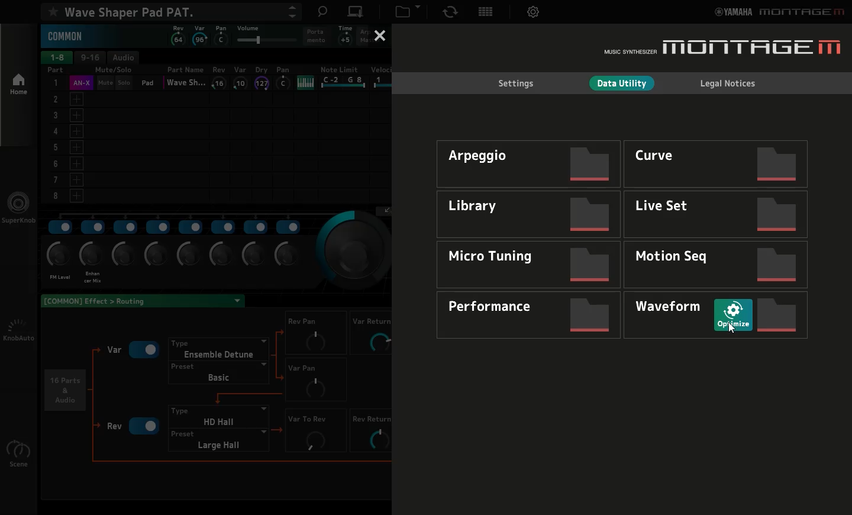Click the KnobAuto sidebar icon

coord(16,330)
